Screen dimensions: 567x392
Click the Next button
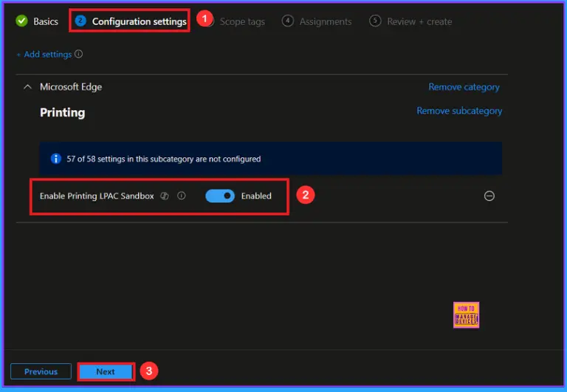coord(106,371)
